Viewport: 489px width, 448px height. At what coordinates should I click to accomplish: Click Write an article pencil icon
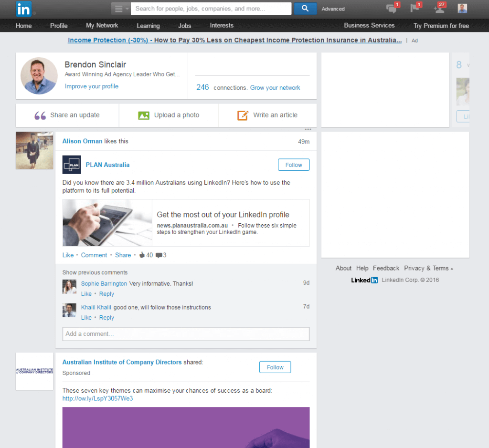(243, 115)
